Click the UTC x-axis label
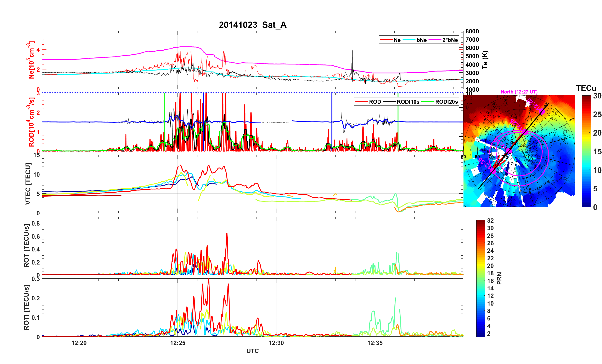602x364 pixels. coord(252,351)
